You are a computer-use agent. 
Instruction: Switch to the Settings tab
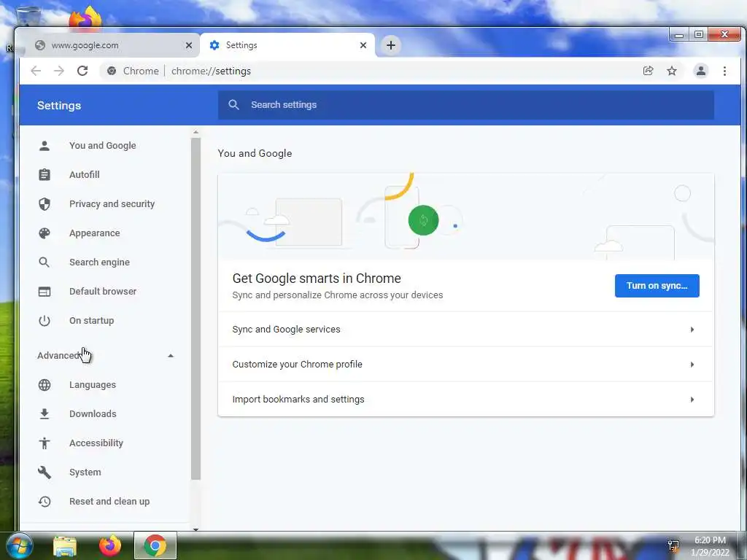click(287, 45)
